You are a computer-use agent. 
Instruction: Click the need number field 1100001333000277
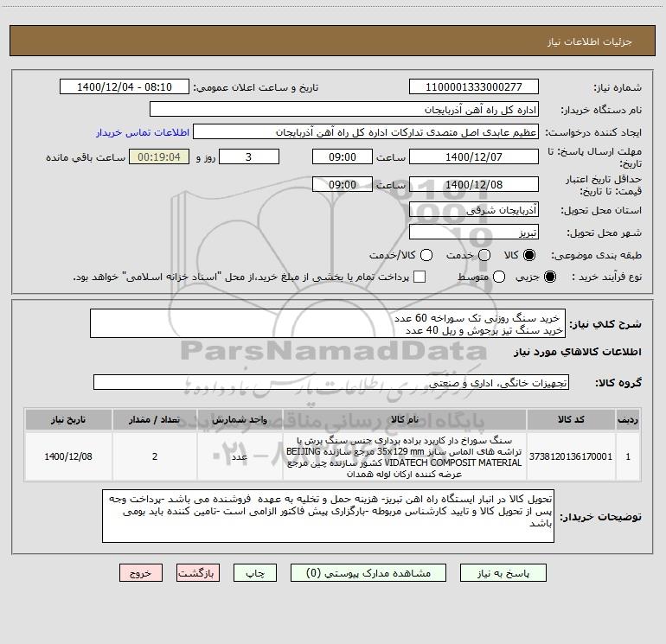coord(474,87)
